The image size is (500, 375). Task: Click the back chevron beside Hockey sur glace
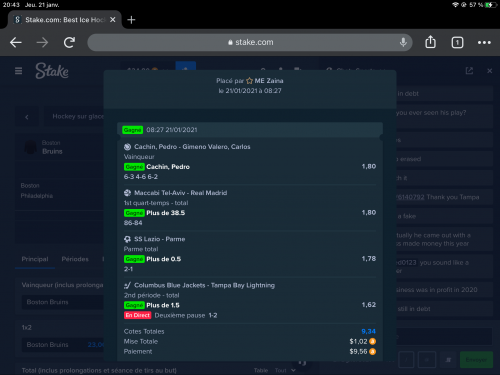click(27, 117)
